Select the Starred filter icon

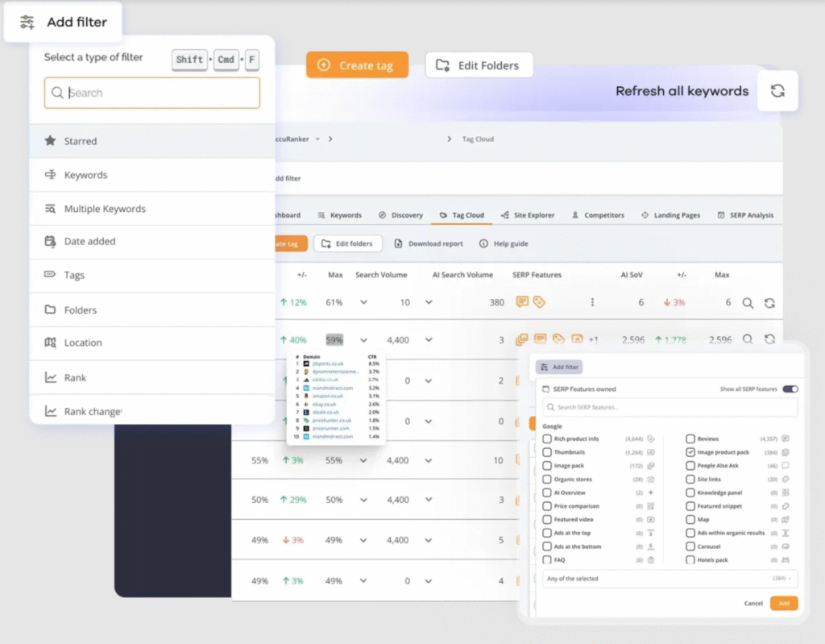coord(52,140)
